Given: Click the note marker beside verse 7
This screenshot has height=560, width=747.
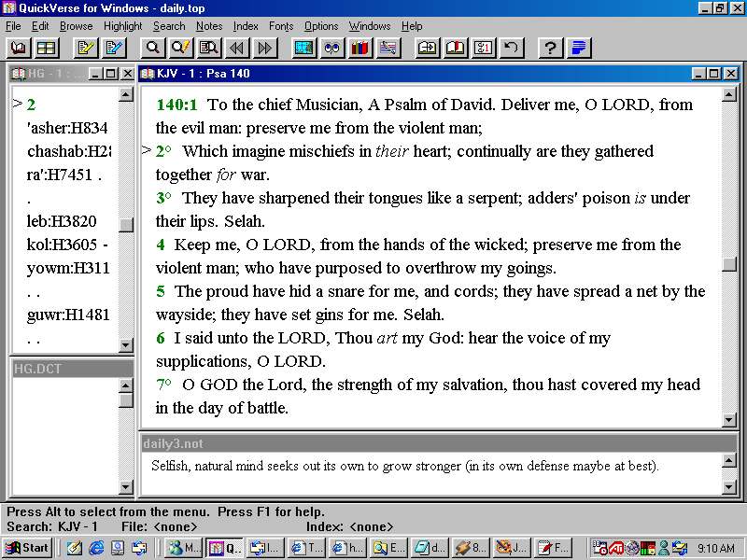Looking at the screenshot, I should pyautogui.click(x=168, y=382).
